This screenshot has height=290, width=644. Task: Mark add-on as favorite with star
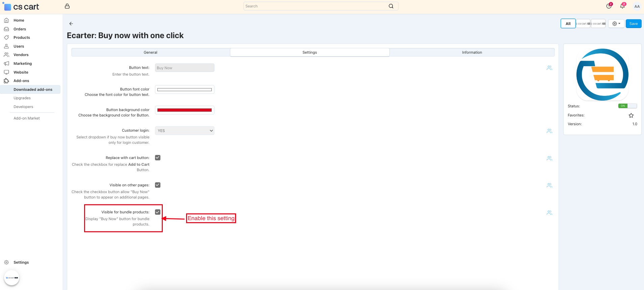[631, 115]
